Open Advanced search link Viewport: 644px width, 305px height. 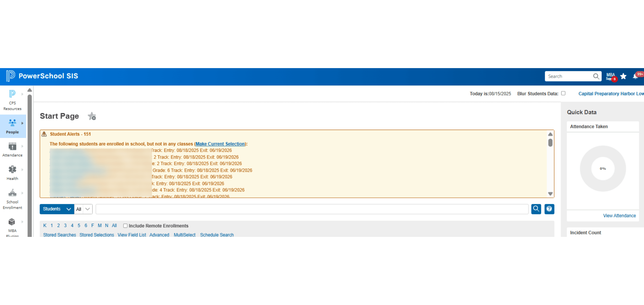tap(159, 235)
